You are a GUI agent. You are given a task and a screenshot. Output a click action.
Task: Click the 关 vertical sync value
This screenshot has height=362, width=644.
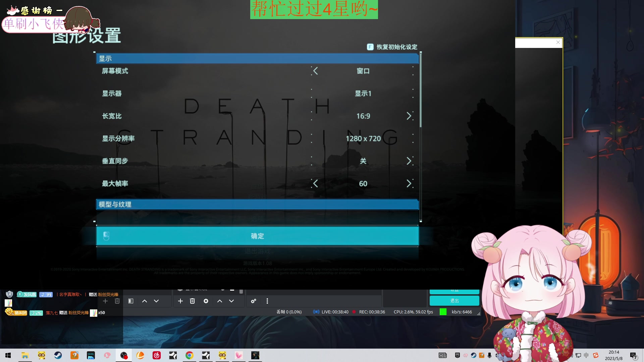point(363,161)
